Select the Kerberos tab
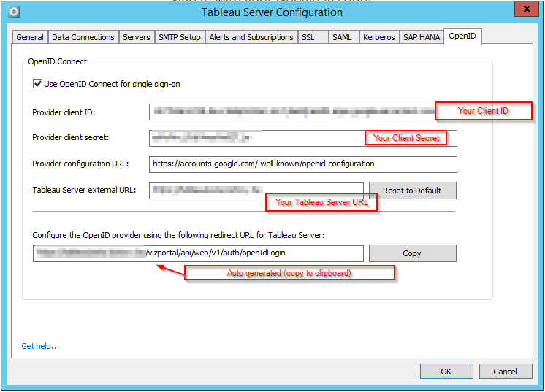This screenshot has height=392, width=545. [379, 37]
